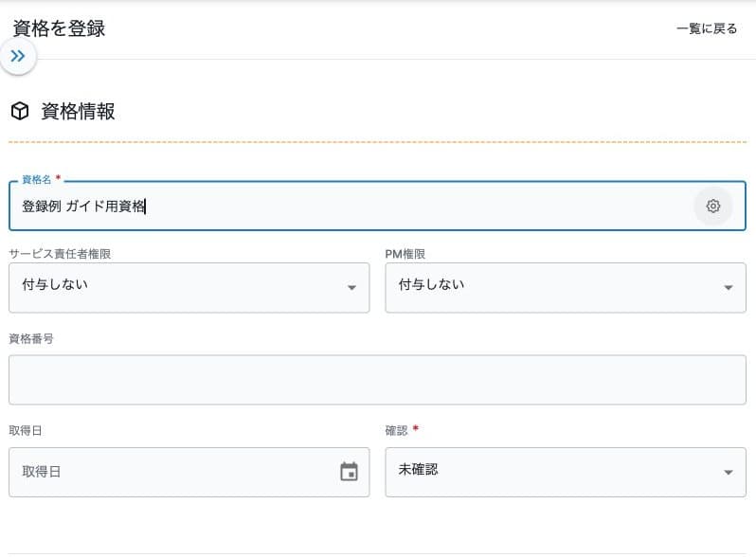Click the サービス責任者権限 label
The image size is (756, 558).
point(60,254)
